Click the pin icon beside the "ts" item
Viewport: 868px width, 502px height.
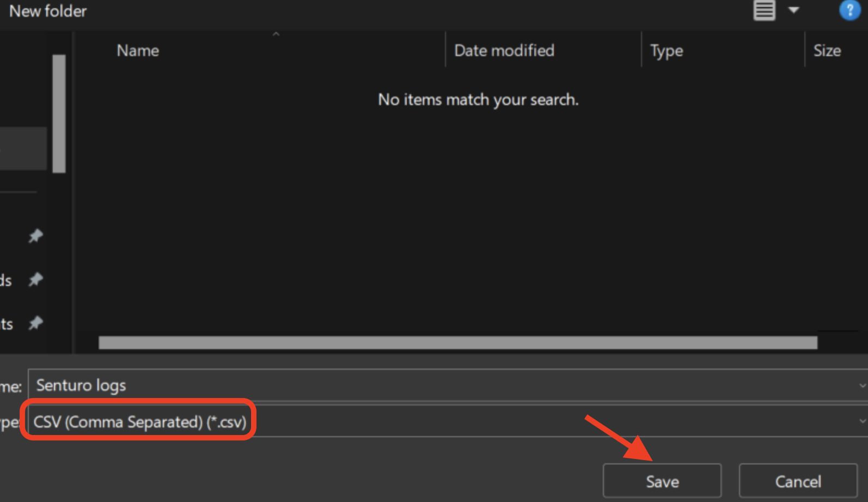36,323
